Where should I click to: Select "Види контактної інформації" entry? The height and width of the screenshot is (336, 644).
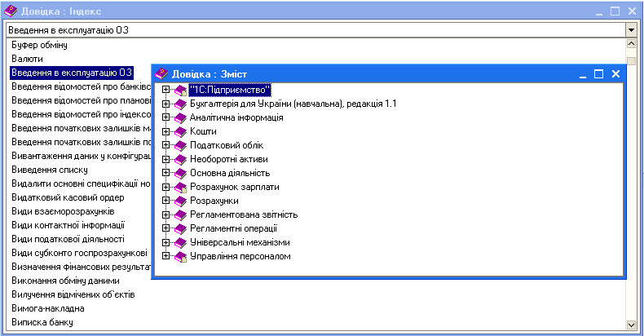tap(68, 226)
